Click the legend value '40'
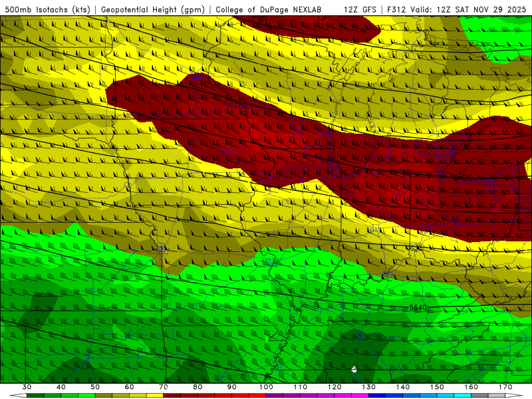Screen dimensions: 532x399 coord(61,387)
